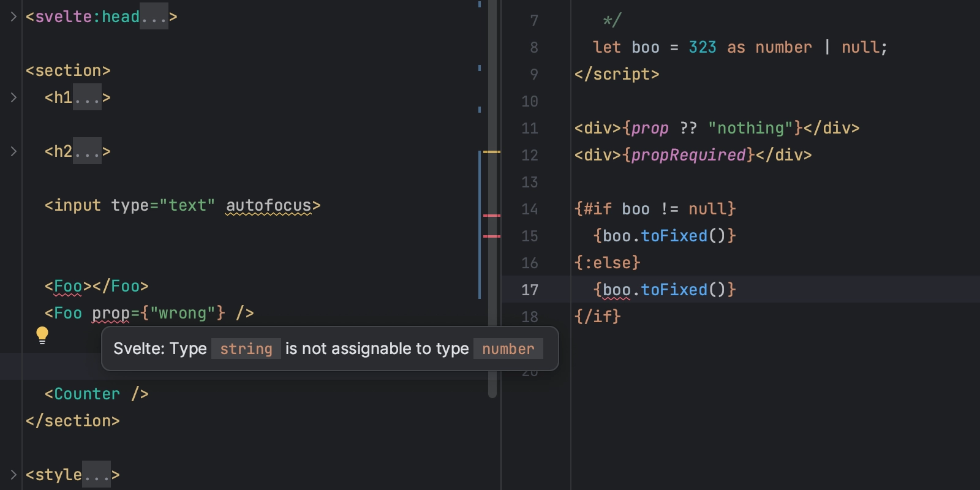Click the folded placeholder in style tag
980x490 pixels.
pos(97,475)
